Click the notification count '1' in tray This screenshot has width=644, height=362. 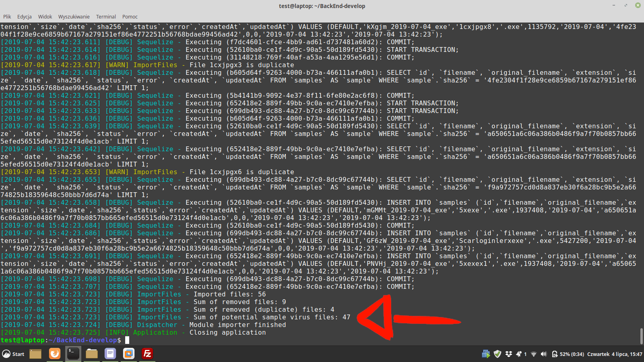click(525, 354)
